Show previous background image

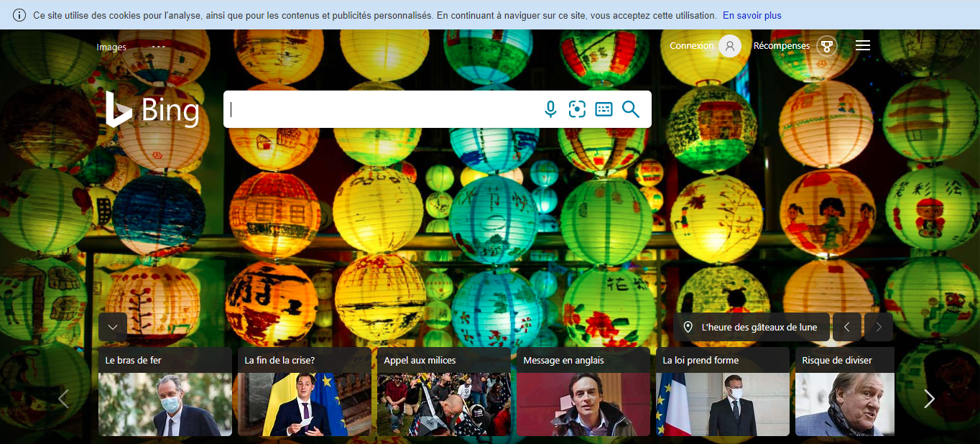(x=846, y=327)
